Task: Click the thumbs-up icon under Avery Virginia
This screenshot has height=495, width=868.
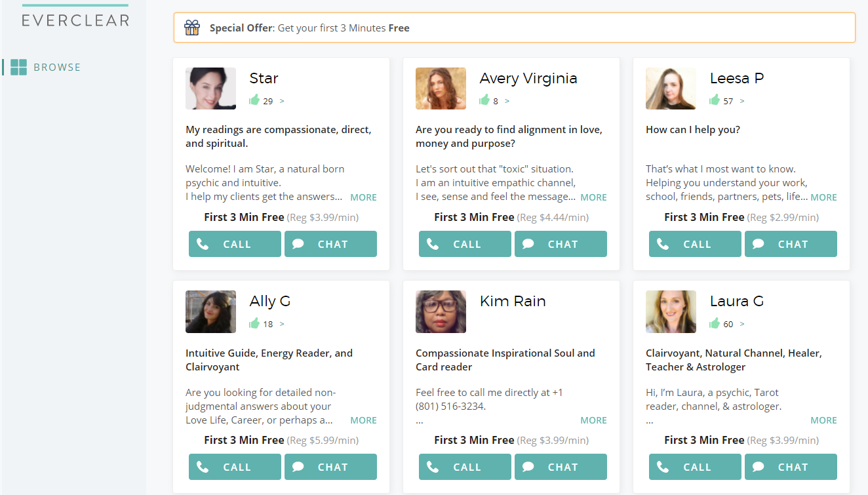Action: tap(484, 100)
